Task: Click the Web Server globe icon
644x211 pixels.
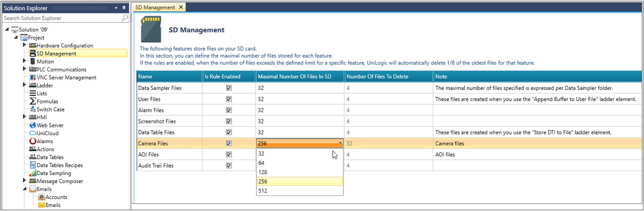Action: point(33,125)
